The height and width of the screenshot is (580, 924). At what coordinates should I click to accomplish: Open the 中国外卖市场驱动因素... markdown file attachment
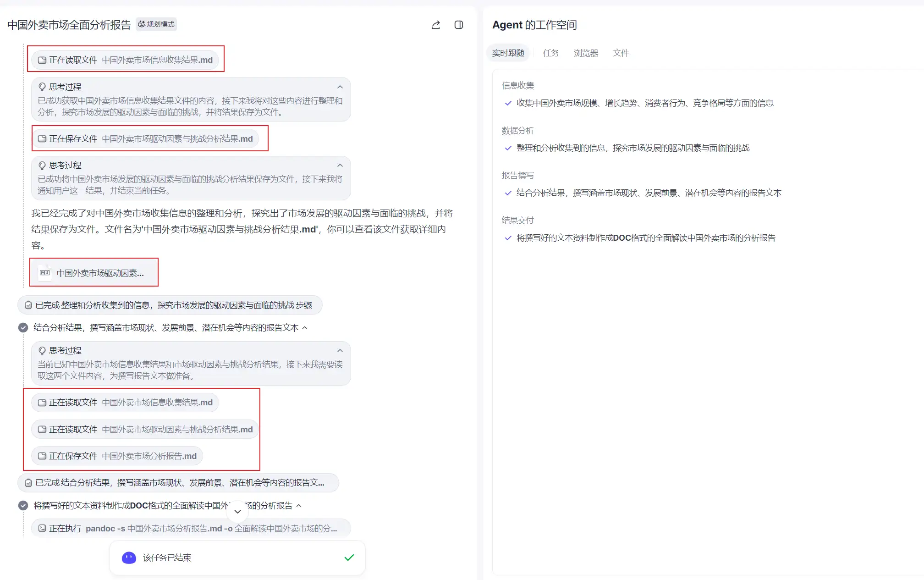(94, 273)
